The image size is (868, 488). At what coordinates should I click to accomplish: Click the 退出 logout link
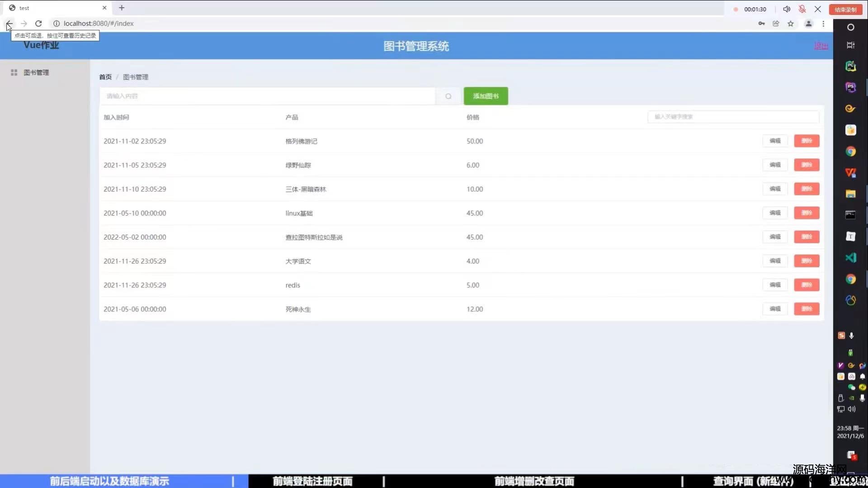(821, 46)
